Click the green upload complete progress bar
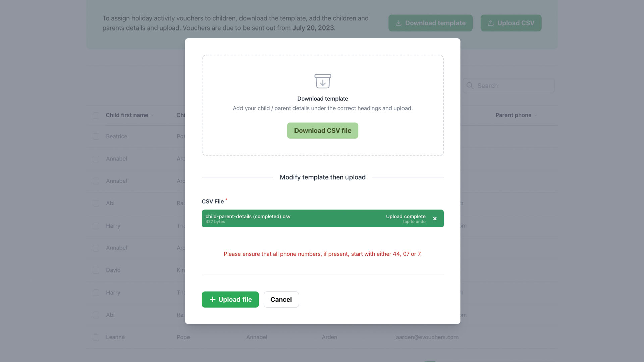This screenshot has width=644, height=362. (322, 218)
